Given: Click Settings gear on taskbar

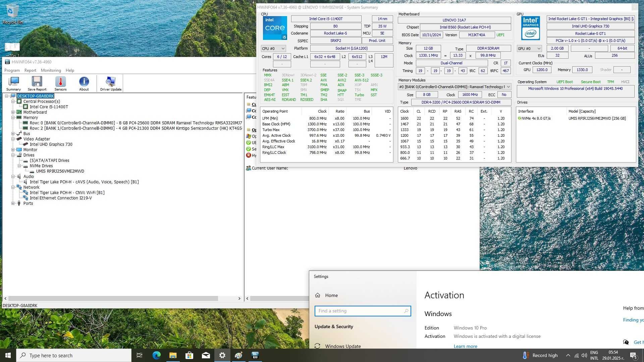Looking at the screenshot, I should pos(222,355).
